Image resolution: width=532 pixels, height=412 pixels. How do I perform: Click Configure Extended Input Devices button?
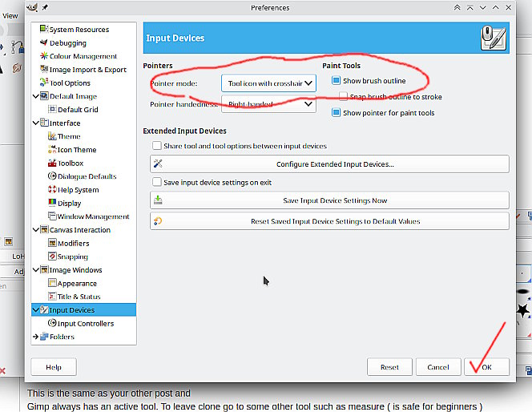329,164
